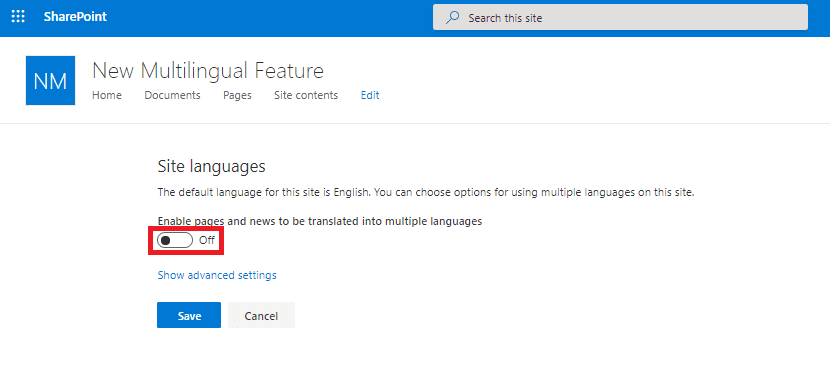This screenshot has width=830, height=366.
Task: Click the SharePoint header title
Action: [75, 17]
